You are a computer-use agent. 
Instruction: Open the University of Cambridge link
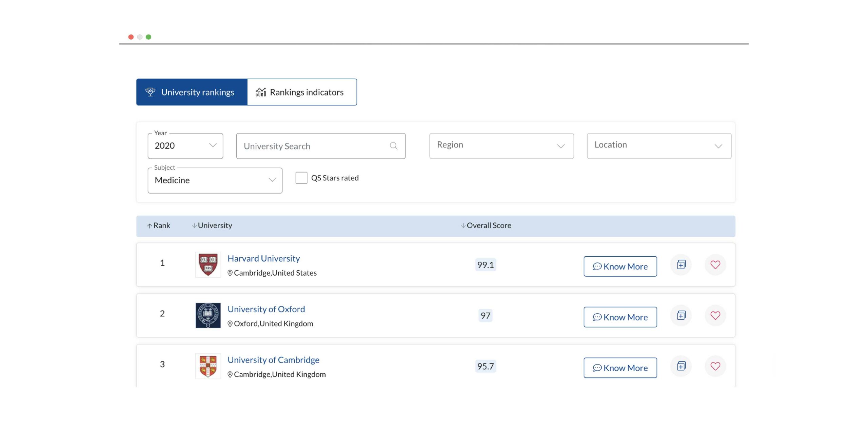[x=273, y=360]
